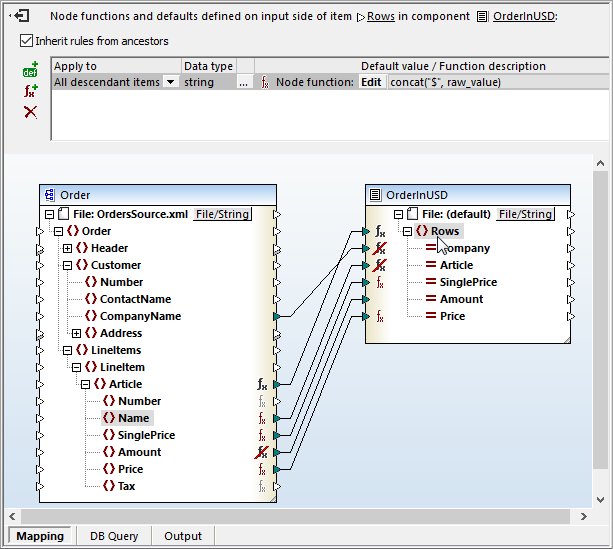Screen dimensions: 613x549
Task: Open the All descendant items dropdown
Action: pyautogui.click(x=170, y=82)
